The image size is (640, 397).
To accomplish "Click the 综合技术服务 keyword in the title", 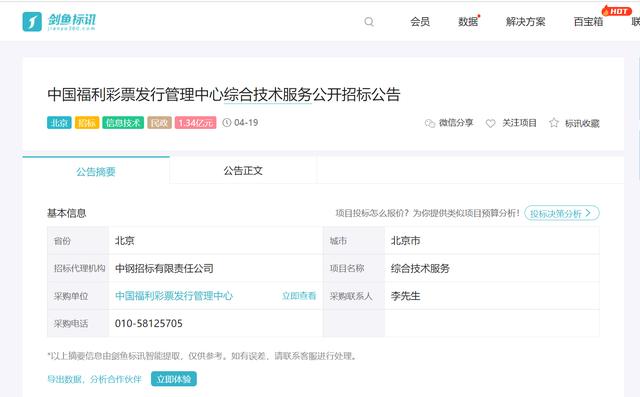I will (x=268, y=95).
